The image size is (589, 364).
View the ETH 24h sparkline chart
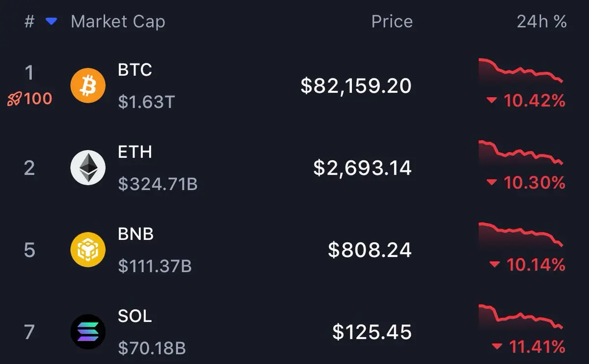point(520,152)
